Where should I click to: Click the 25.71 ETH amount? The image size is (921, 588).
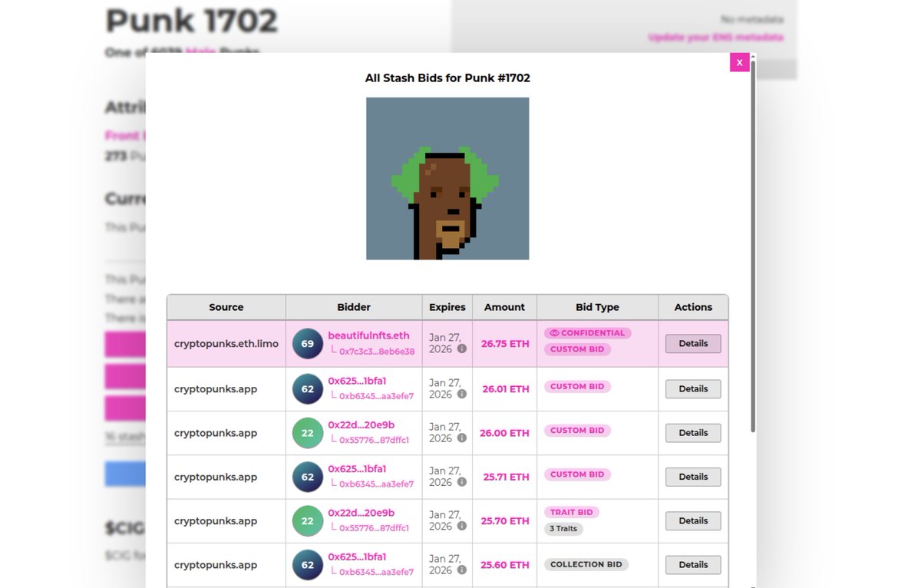507,477
